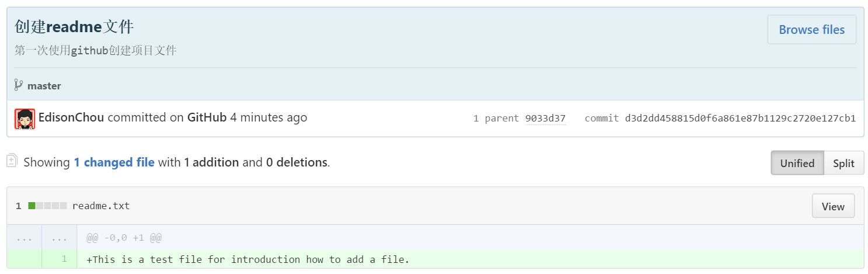Click the git branch icon beside master
The width and height of the screenshot is (868, 274).
point(19,85)
